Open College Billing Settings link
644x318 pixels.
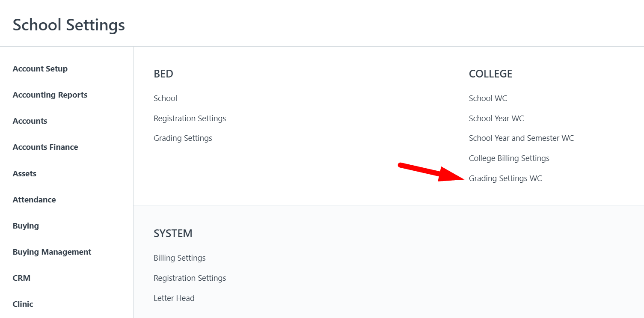click(x=509, y=158)
